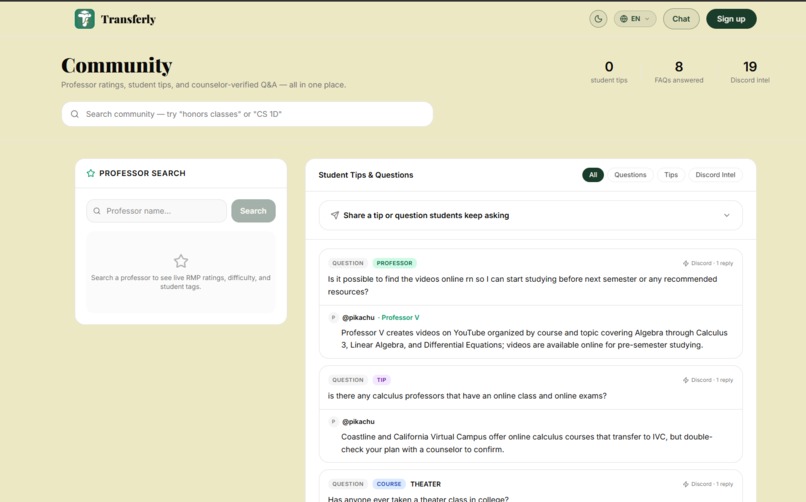Click the Sign up button
The width and height of the screenshot is (806, 502).
coord(731,19)
